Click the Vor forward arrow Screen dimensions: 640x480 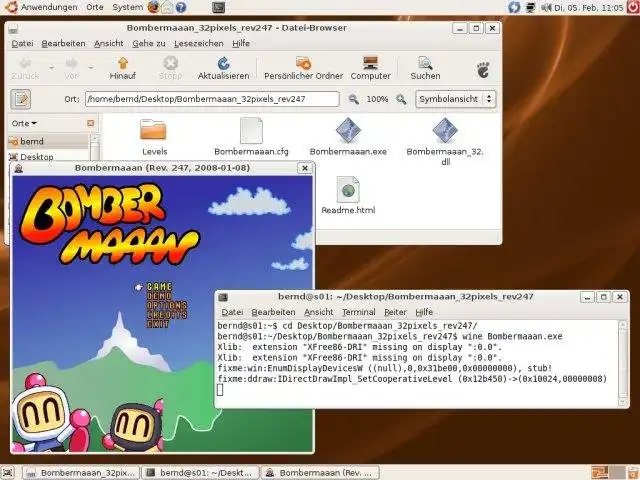click(71, 63)
